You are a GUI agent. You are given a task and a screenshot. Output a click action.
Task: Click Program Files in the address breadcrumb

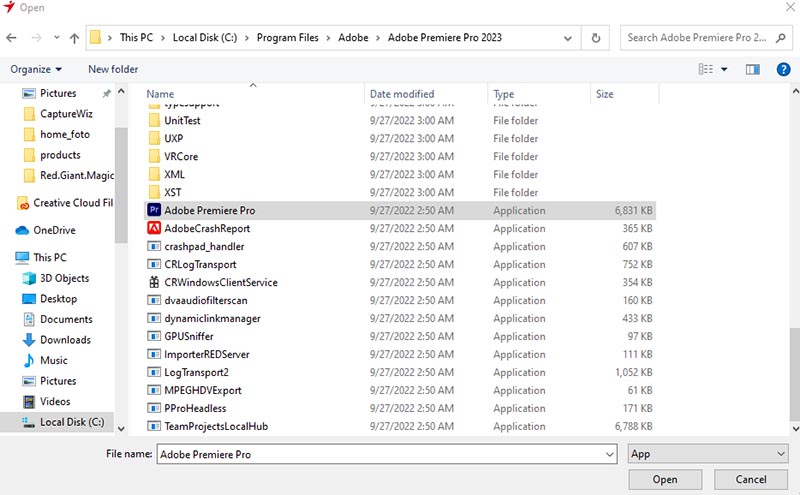287,38
